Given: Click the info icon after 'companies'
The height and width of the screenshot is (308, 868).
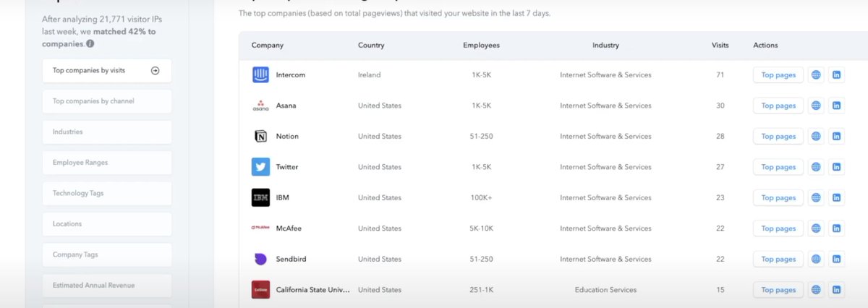Looking at the screenshot, I should (x=90, y=43).
